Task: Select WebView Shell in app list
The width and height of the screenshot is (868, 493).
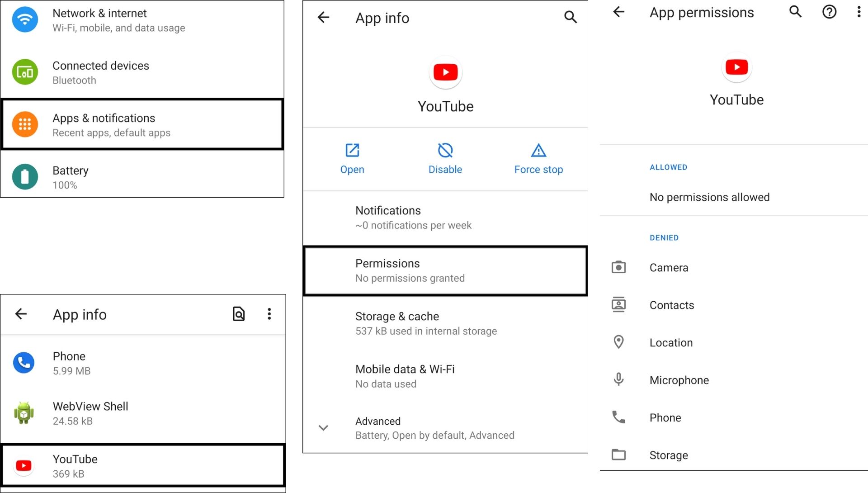Action: (x=143, y=413)
